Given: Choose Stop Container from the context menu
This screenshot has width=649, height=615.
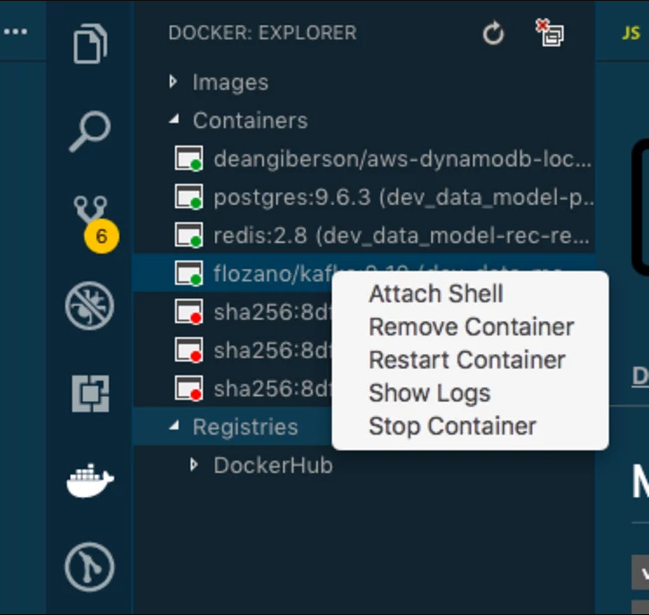Looking at the screenshot, I should 452,426.
